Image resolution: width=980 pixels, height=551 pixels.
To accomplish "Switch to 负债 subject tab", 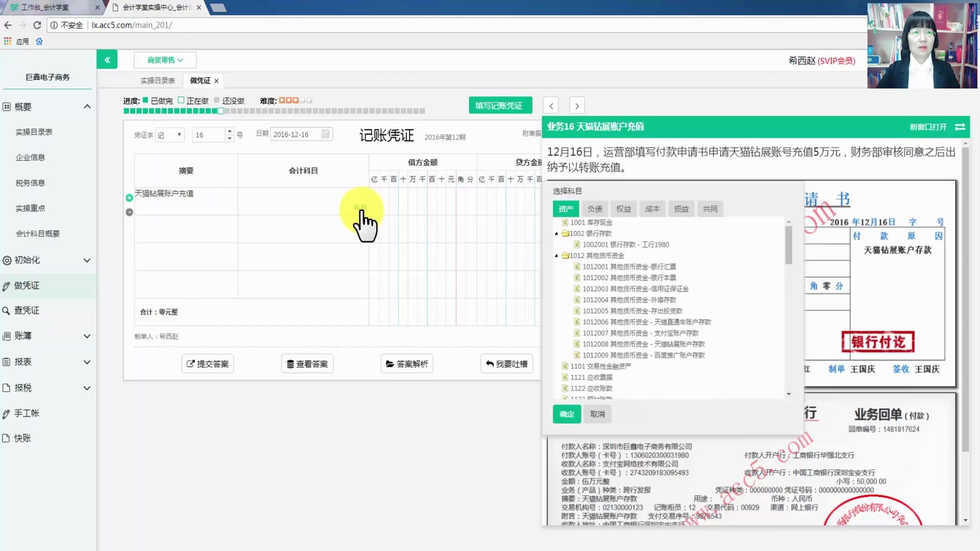I will pos(595,209).
